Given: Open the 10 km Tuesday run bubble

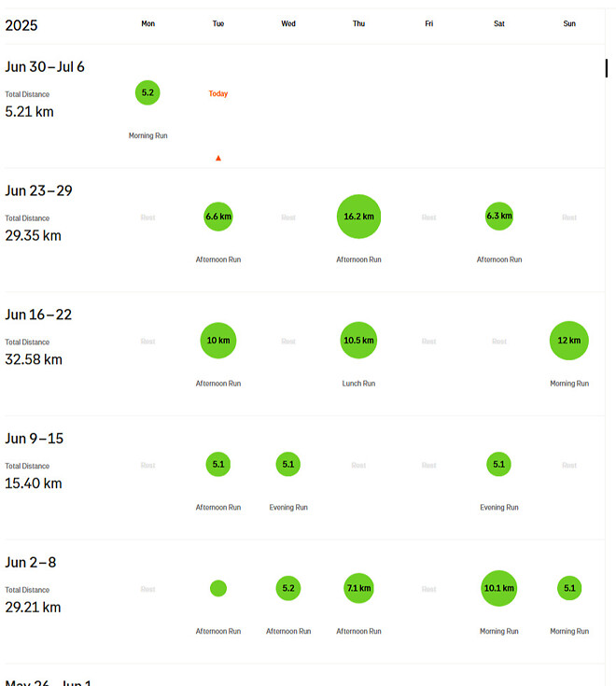Looking at the screenshot, I should pyautogui.click(x=218, y=341).
